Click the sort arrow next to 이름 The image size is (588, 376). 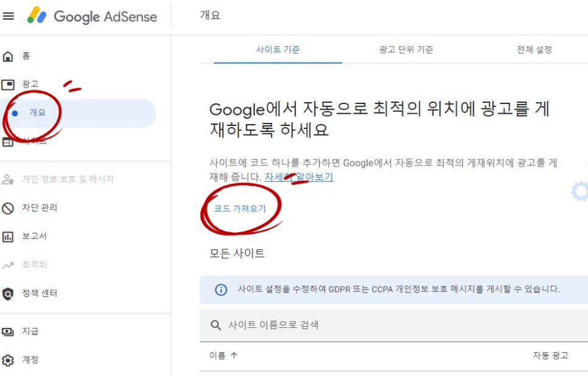coord(234,355)
